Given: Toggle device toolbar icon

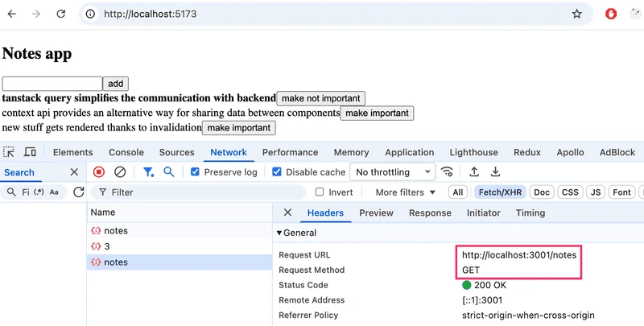Looking at the screenshot, I should point(30,152).
